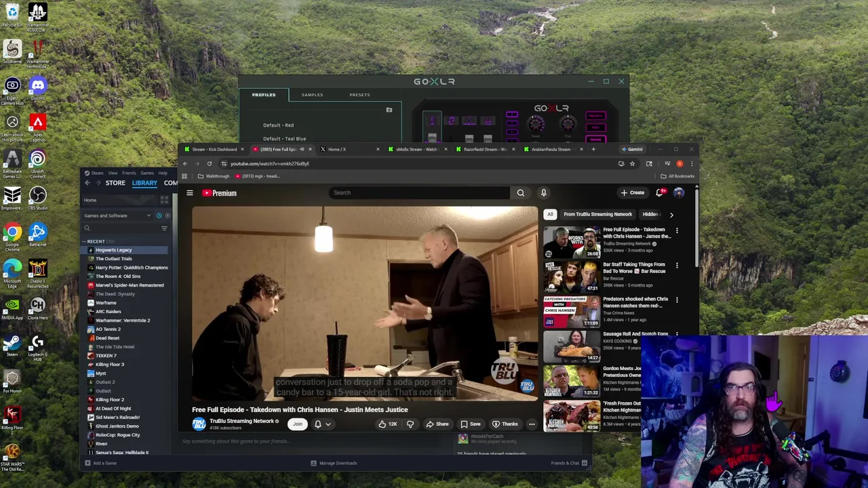Select the All filter chip

point(550,215)
